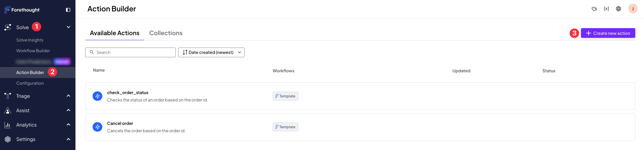This screenshot has height=150, width=644.
Task: Click the Forethought logo
Action: (22, 10)
